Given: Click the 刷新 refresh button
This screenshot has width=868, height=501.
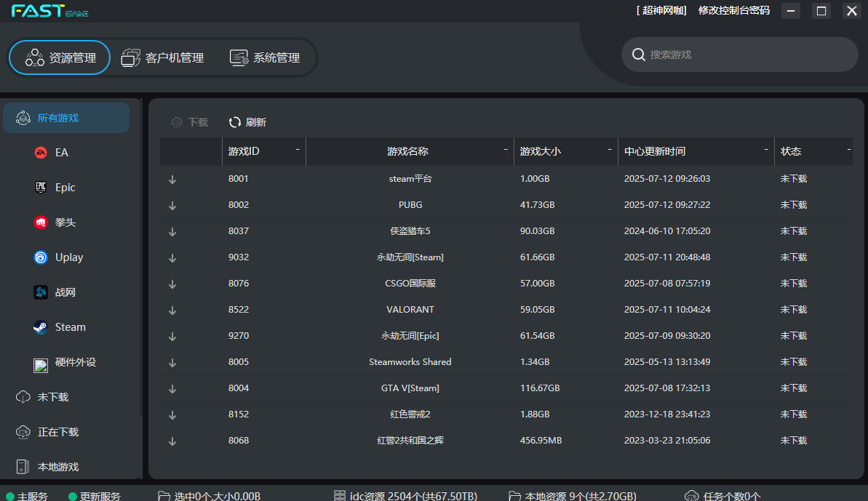Looking at the screenshot, I should [x=247, y=122].
